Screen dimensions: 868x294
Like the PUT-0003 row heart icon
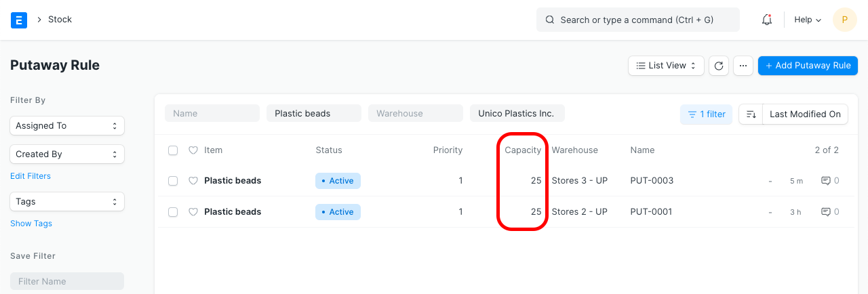(x=193, y=181)
